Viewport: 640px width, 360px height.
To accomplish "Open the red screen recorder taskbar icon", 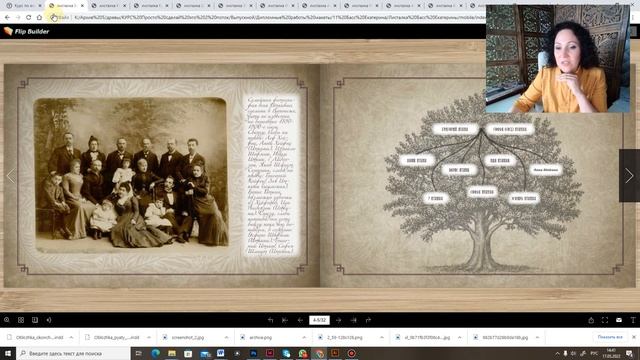I will tap(351, 353).
